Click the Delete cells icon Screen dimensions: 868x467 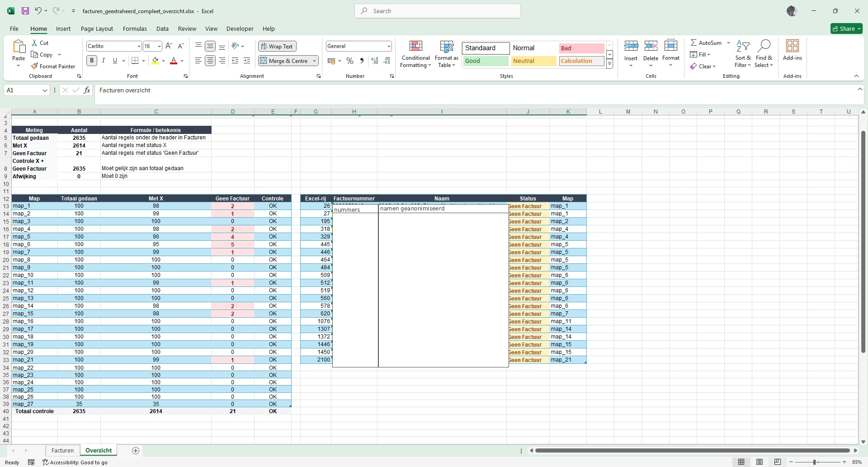tap(651, 46)
